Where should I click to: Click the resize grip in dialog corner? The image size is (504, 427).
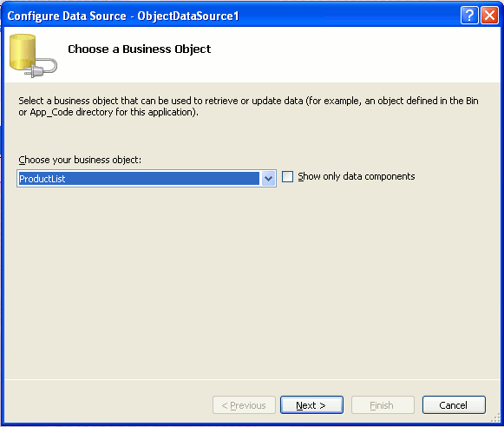point(495,417)
